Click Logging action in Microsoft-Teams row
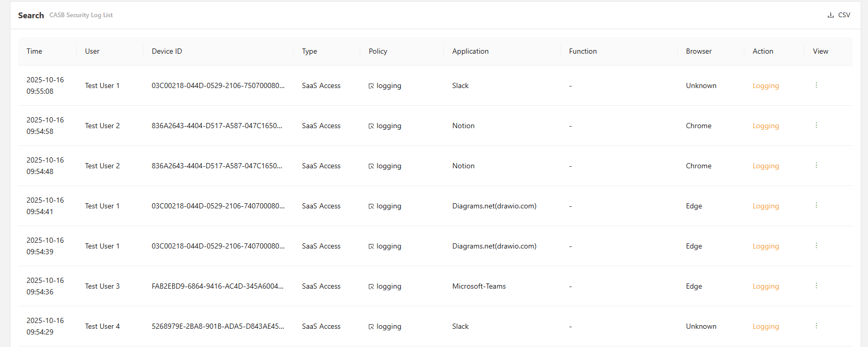 (765, 287)
